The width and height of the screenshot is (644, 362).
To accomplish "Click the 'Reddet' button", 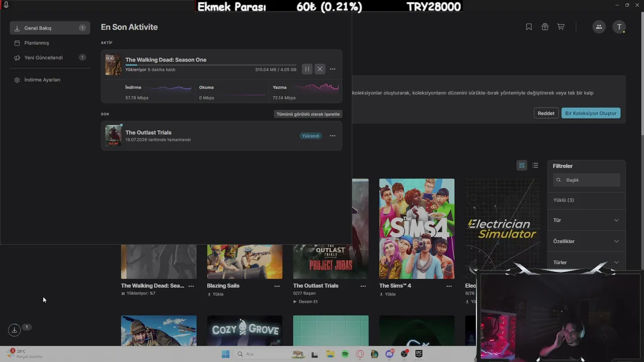I will tap(546, 113).
